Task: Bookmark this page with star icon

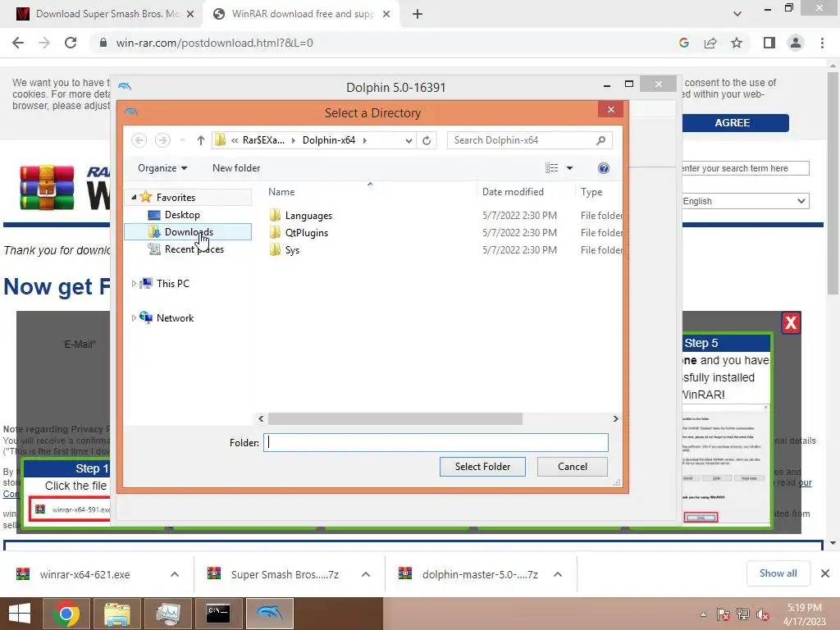Action: [737, 43]
